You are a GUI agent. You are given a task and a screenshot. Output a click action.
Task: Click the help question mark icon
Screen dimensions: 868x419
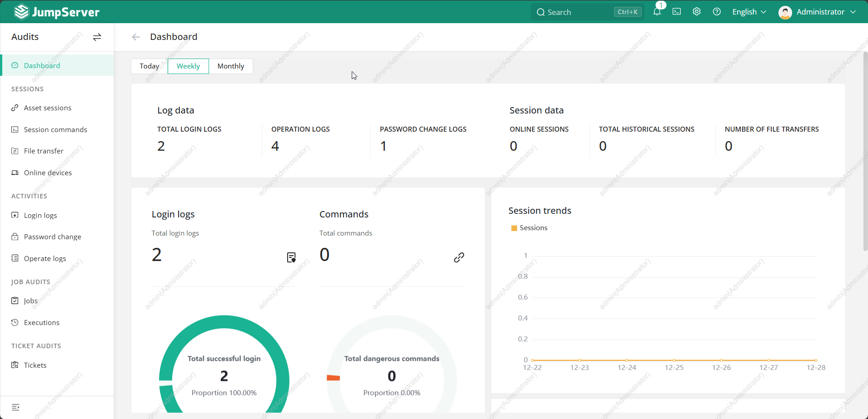click(x=717, y=12)
